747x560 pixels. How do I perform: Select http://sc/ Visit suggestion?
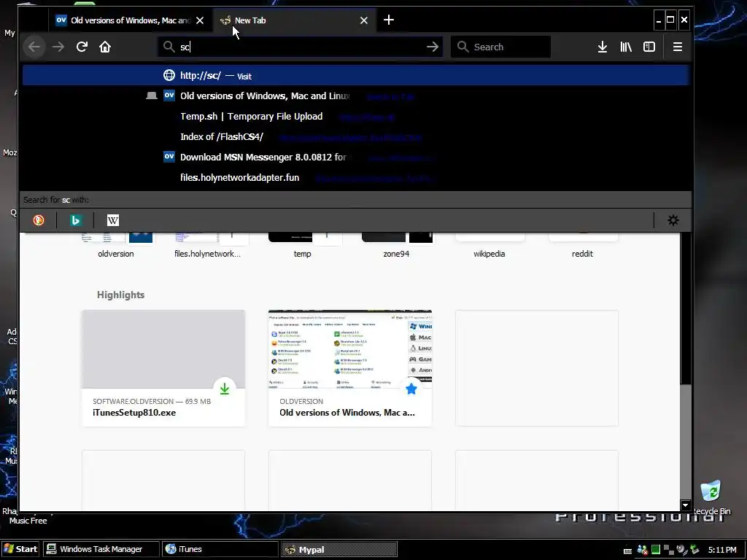pyautogui.click(x=356, y=76)
